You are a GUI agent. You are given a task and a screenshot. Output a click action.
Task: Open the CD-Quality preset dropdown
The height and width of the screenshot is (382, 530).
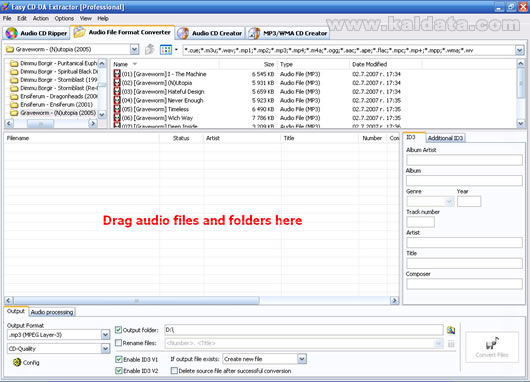(x=105, y=348)
